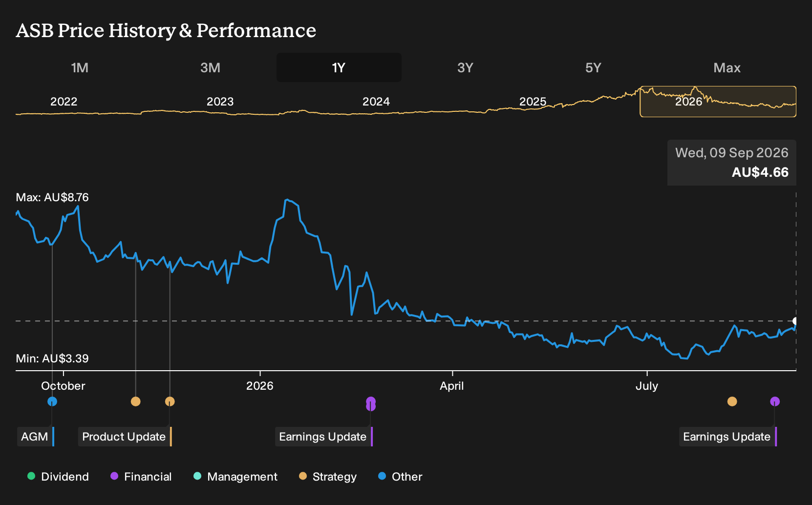Viewport: 812px width, 505px height.
Task: Click the Min: AU$3.39 label
Action: point(52,358)
